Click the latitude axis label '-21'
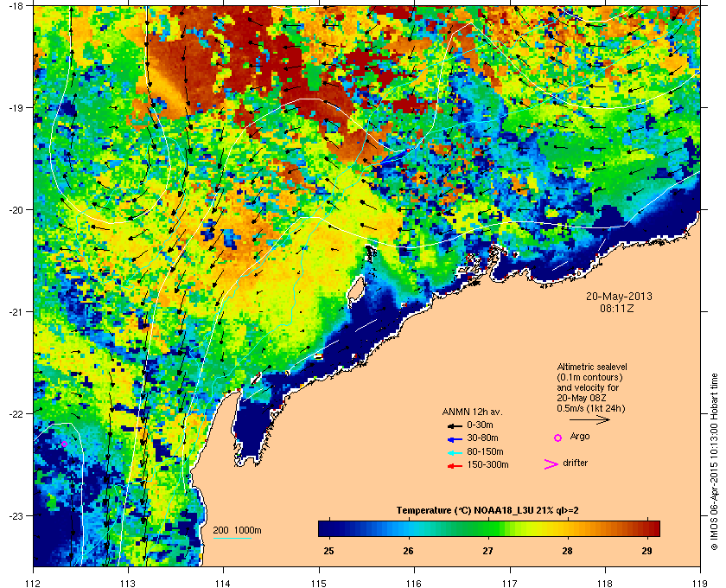Screen dimensions: 726x588 point(16,311)
